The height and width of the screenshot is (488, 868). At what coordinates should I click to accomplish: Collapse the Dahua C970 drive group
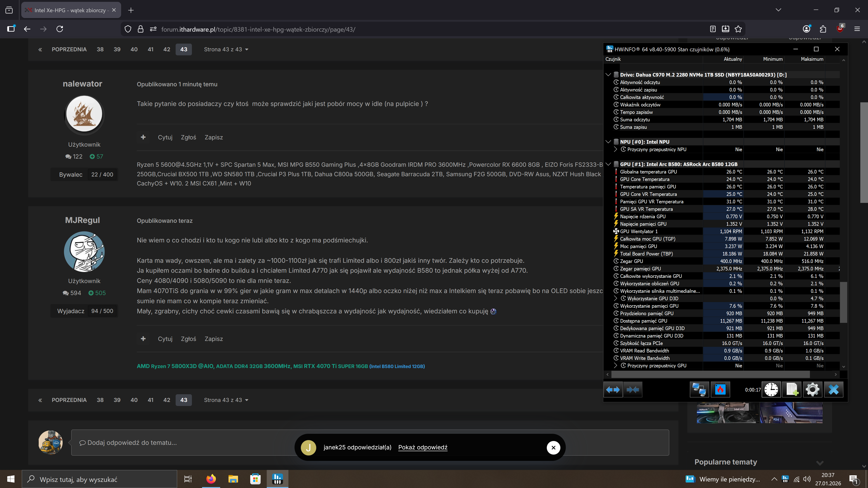pos(608,75)
